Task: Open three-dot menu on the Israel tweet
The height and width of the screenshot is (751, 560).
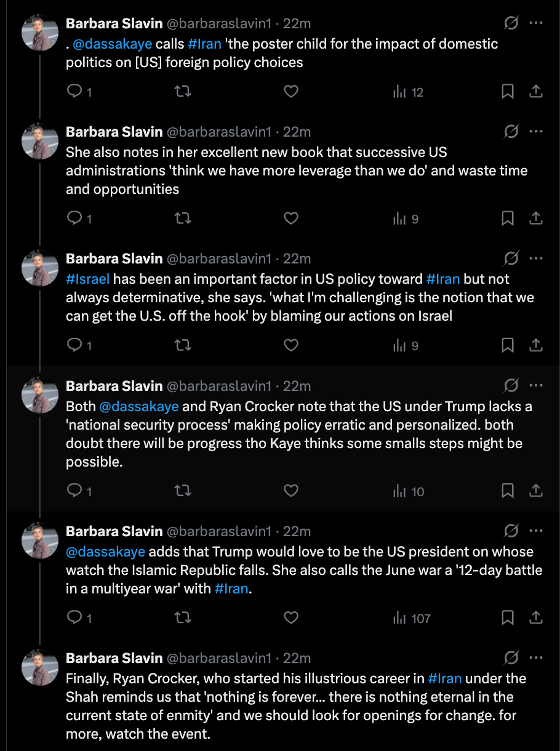Action: click(536, 258)
